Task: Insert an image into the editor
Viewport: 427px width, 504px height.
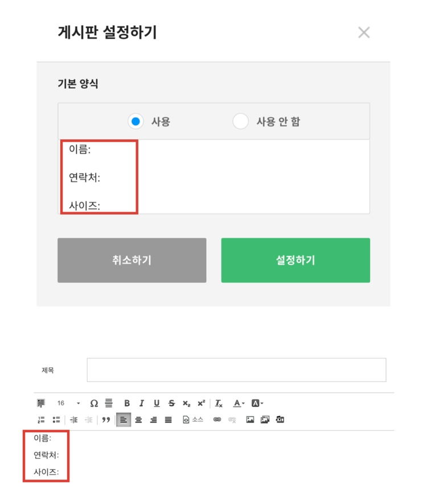Action: coord(250,420)
